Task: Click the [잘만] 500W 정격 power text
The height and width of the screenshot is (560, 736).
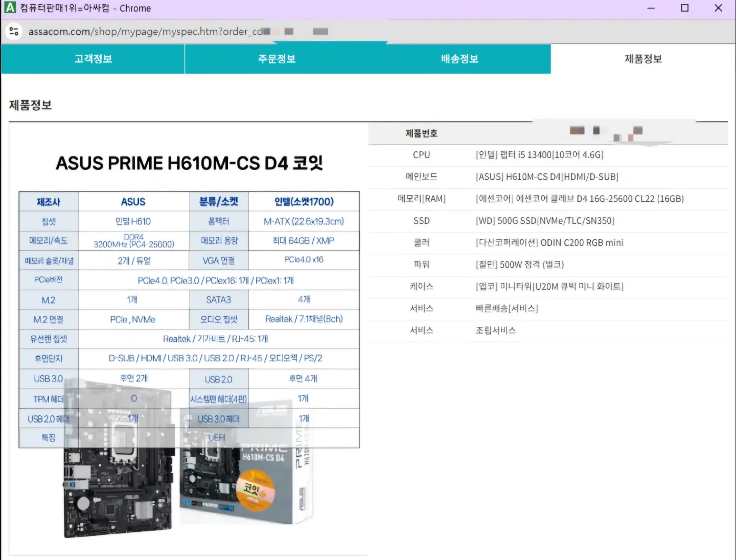Action: 520,265
